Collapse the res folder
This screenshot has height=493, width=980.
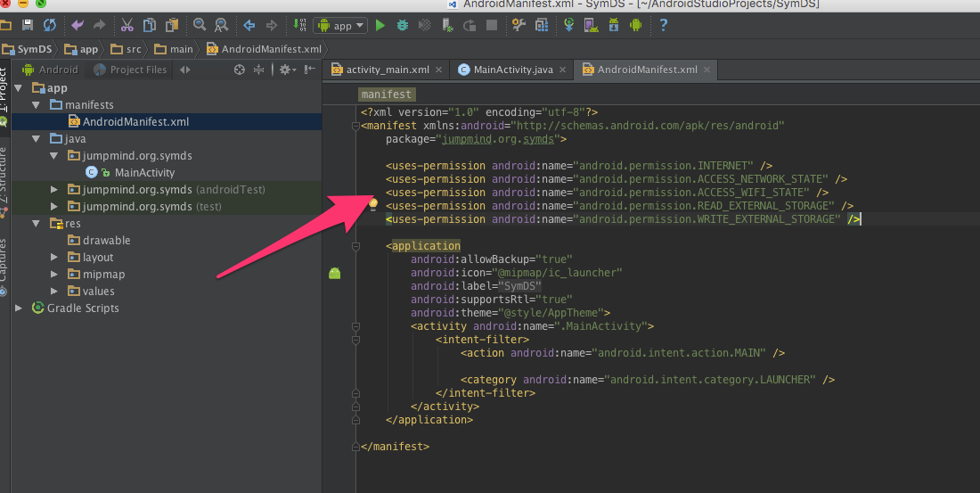coord(37,224)
